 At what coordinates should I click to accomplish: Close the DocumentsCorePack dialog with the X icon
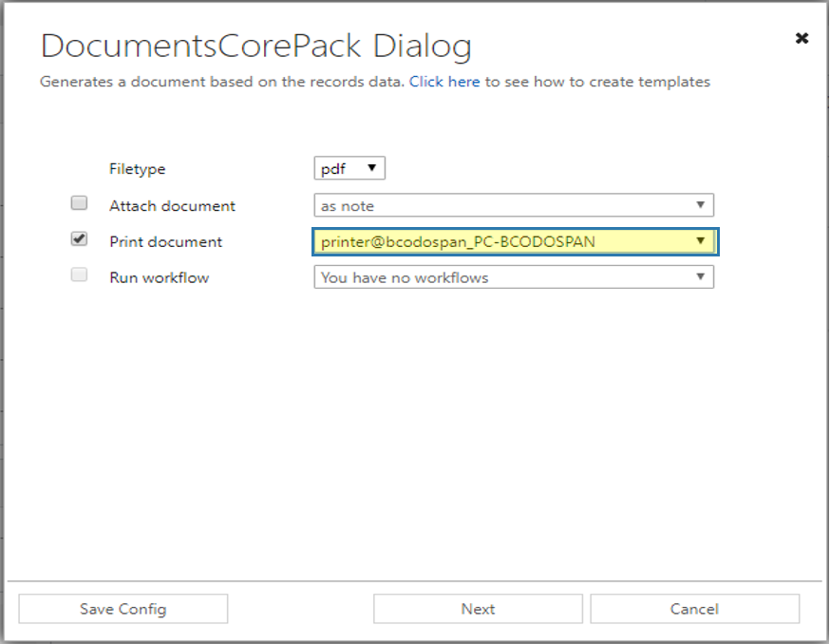[x=802, y=38]
